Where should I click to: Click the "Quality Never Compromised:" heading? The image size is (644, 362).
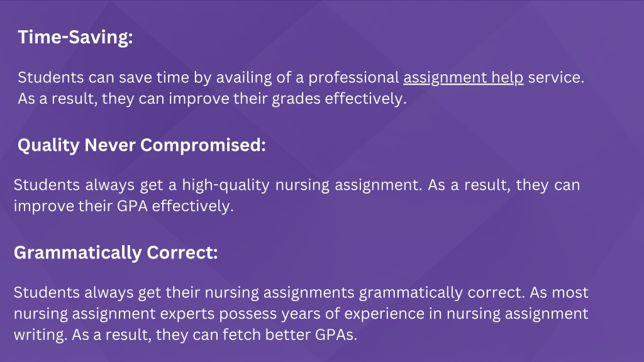coord(142,145)
